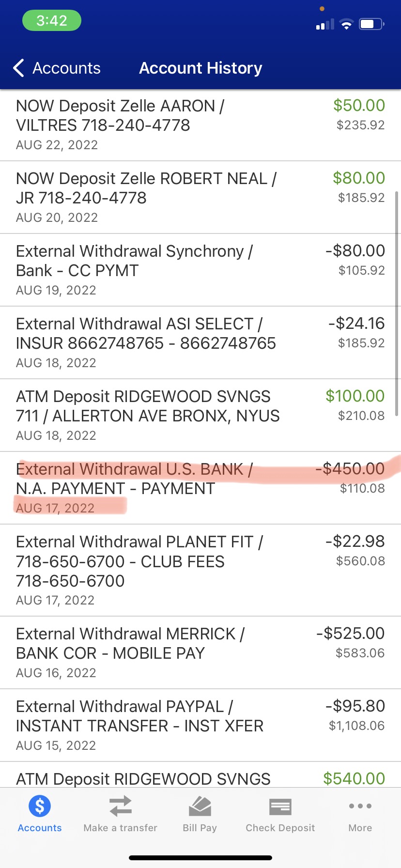The width and height of the screenshot is (401, 868).
Task: Open the Bill Pay icon
Action: click(200, 806)
